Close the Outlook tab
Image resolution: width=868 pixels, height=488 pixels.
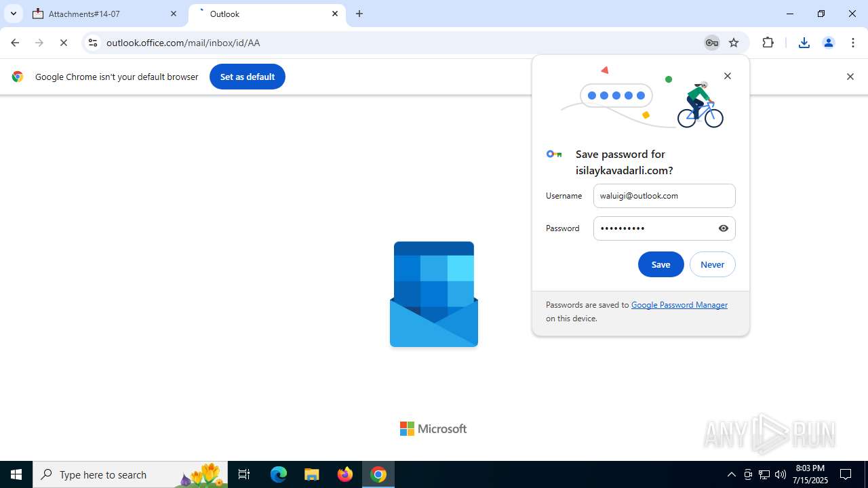pos(335,14)
